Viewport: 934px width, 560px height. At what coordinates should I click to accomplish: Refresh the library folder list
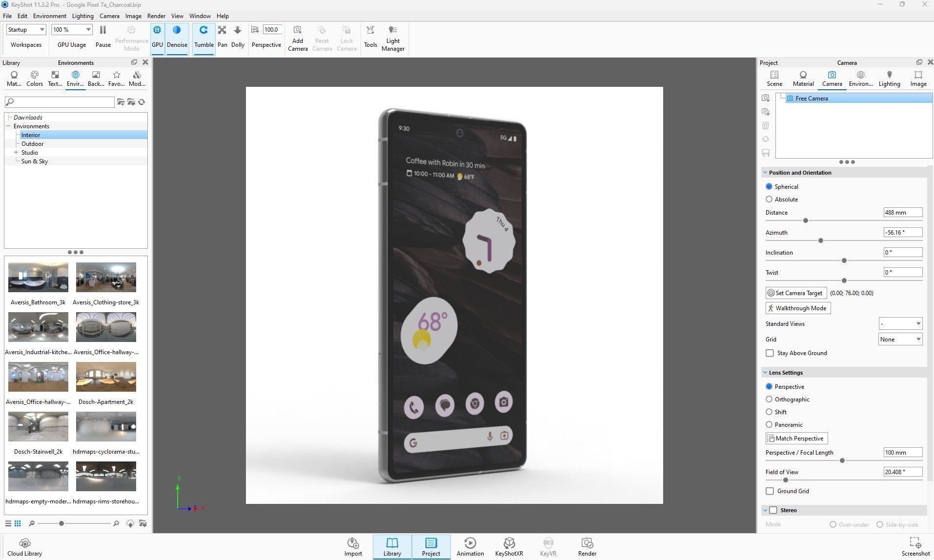point(142,102)
